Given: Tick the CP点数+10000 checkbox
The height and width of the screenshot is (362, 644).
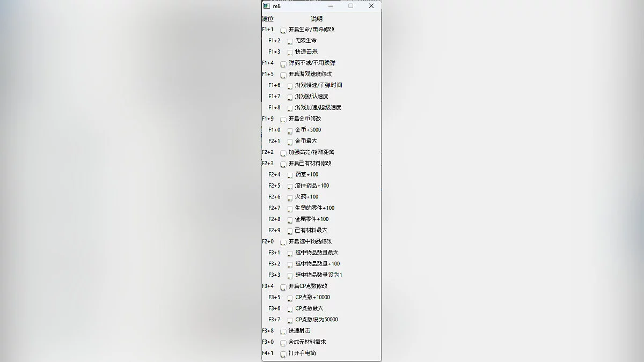Looking at the screenshot, I should tap(290, 298).
